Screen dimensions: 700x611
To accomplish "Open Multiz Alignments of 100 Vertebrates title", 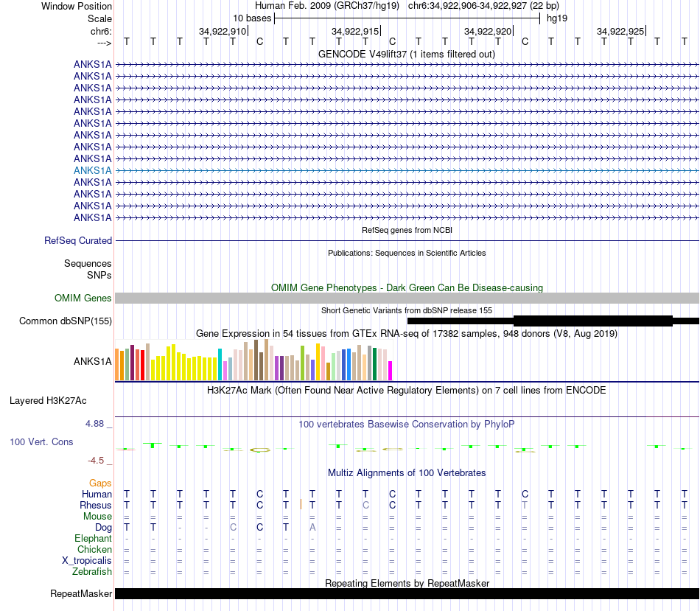I will click(407, 472).
